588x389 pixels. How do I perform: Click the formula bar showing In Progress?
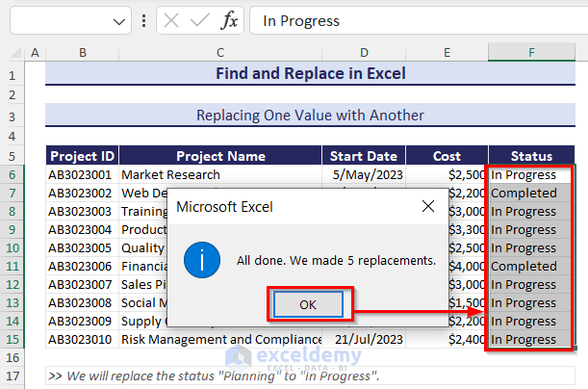point(414,20)
